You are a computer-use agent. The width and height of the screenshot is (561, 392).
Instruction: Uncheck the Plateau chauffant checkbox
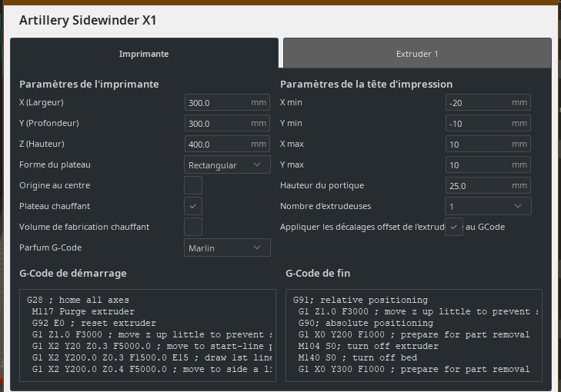pyautogui.click(x=193, y=206)
